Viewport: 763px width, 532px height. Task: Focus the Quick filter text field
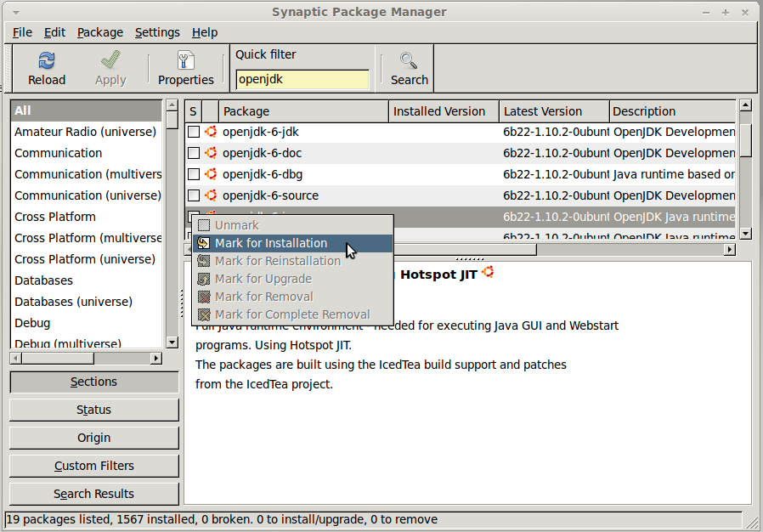[302, 79]
